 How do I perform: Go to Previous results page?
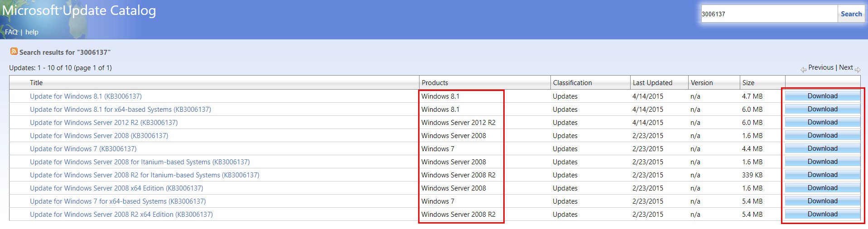[x=820, y=67]
